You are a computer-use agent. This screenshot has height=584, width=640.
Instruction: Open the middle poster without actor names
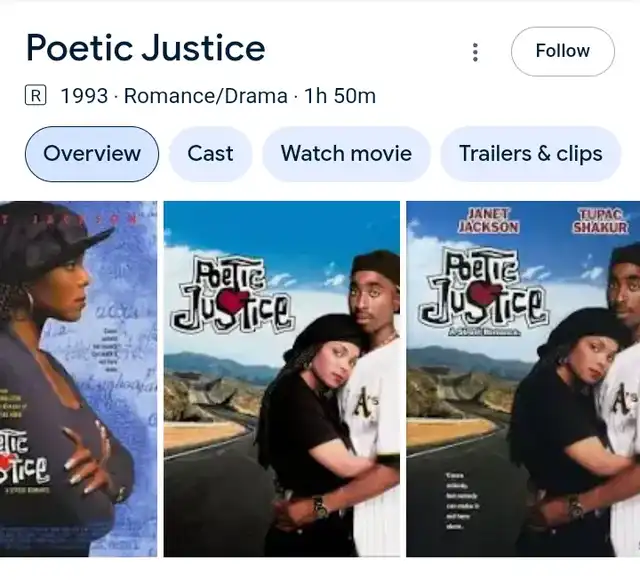point(282,379)
